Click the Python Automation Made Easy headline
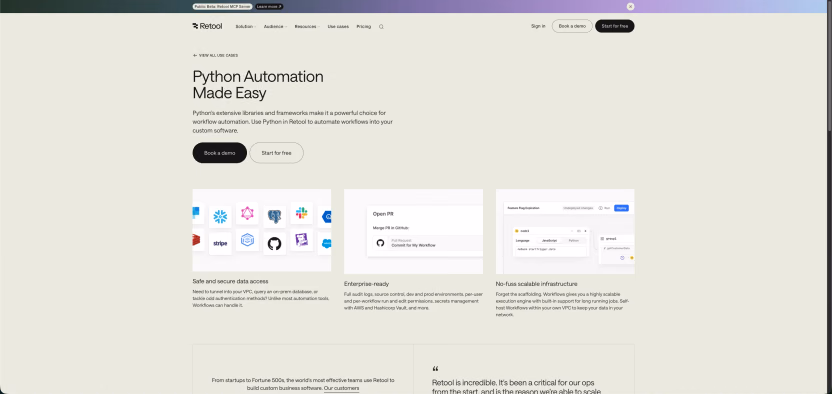Screen dimensions: 832x394 (258, 85)
